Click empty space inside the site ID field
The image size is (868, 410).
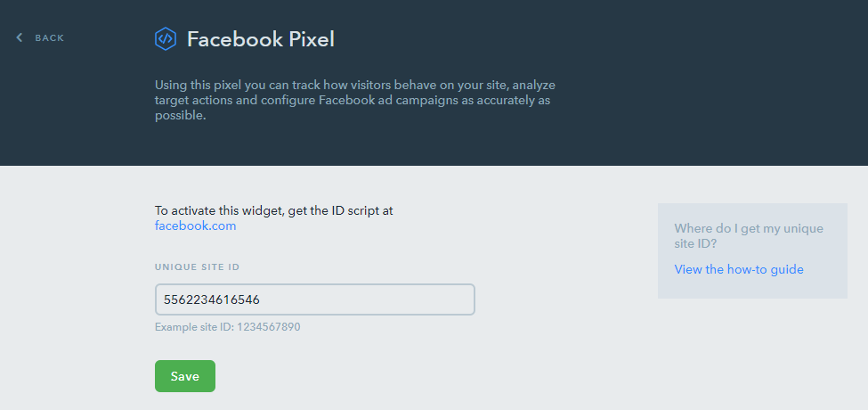tap(377, 299)
